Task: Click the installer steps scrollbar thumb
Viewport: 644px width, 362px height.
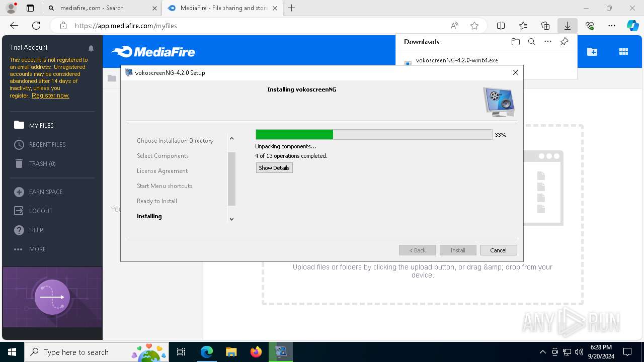Action: [231, 179]
